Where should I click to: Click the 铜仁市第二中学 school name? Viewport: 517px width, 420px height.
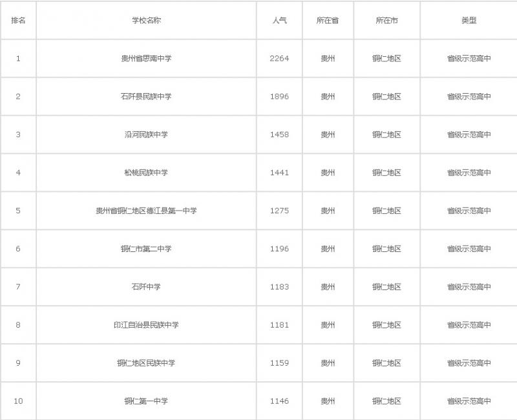(x=146, y=249)
